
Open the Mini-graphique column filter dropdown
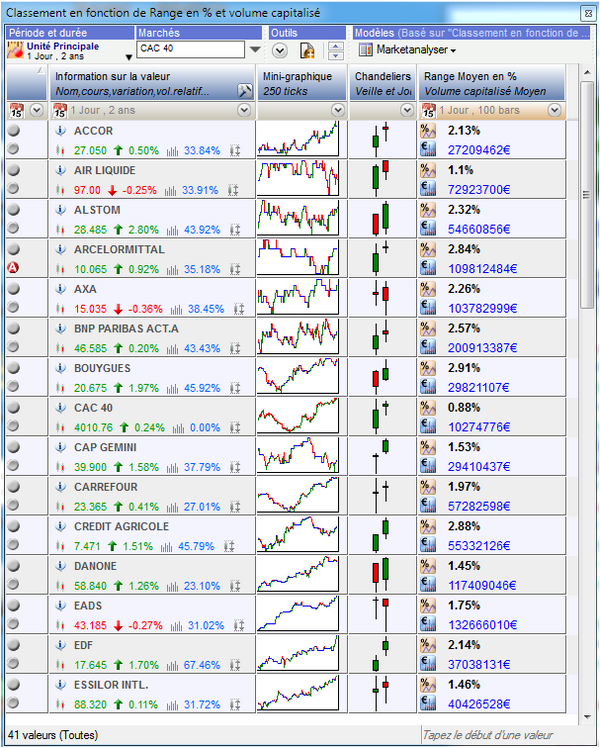tap(338, 111)
